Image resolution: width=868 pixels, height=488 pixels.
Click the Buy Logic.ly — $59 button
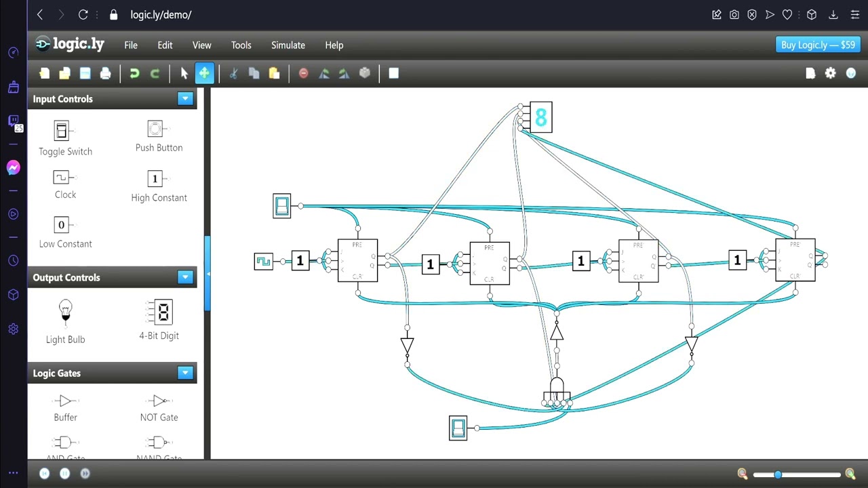(818, 45)
